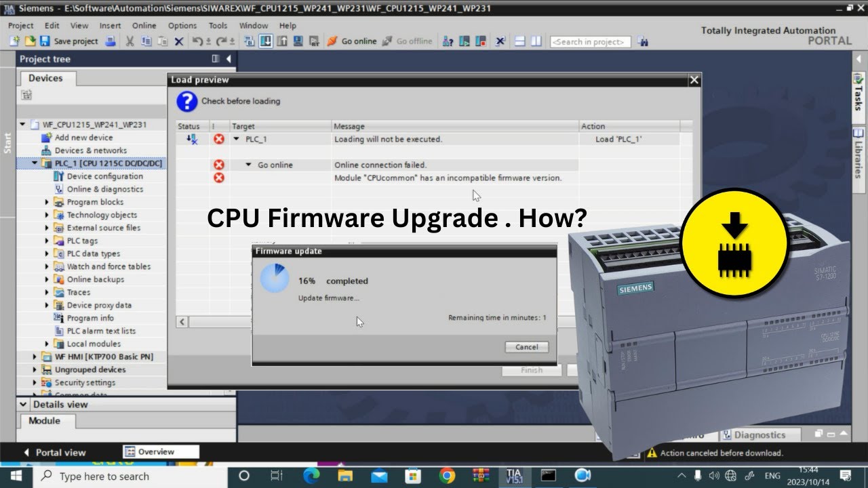Image resolution: width=868 pixels, height=488 pixels.
Task: Click Load preview scrollbar left arrow
Action: click(x=182, y=321)
